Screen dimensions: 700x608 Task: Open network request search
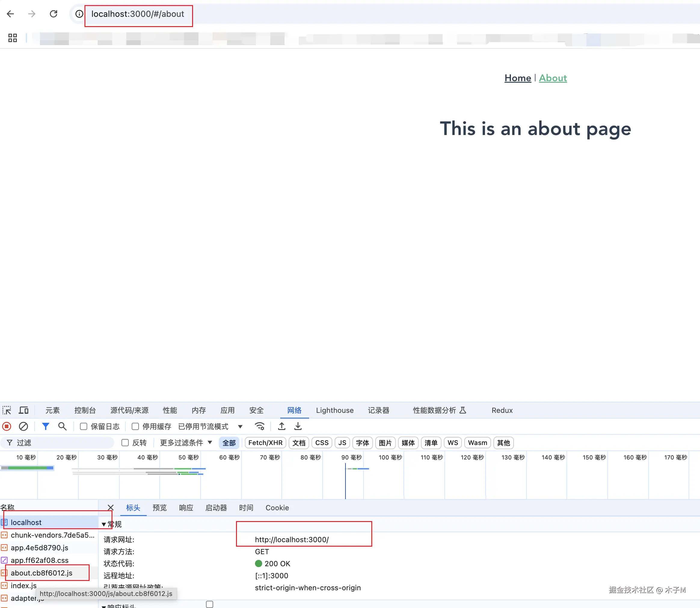63,426
